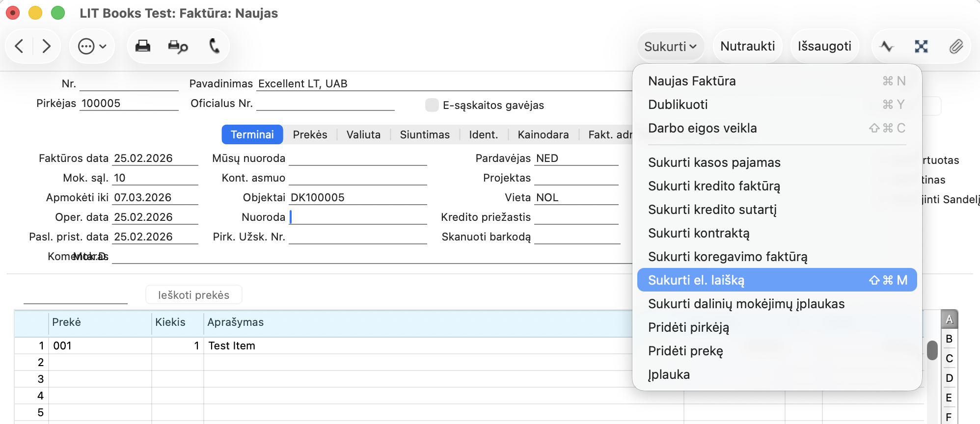Open the attachments paperclip icon
980x424 pixels.
tap(955, 47)
